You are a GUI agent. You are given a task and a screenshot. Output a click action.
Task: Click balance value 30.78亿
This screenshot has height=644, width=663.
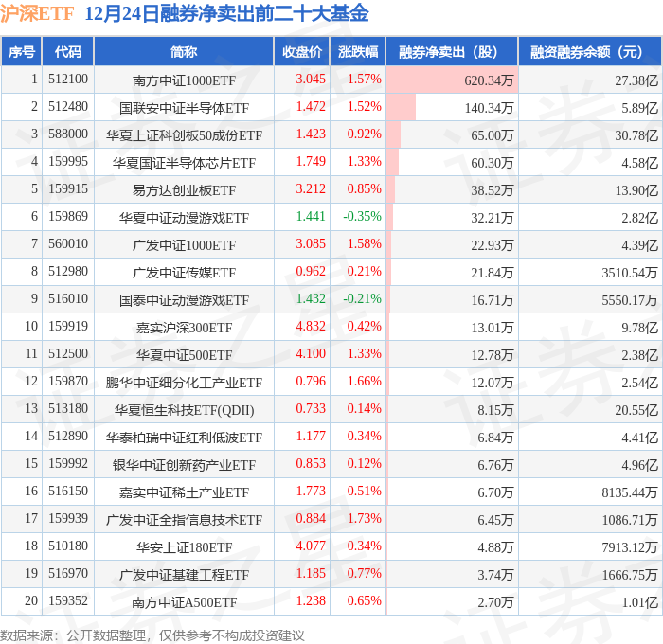click(636, 134)
